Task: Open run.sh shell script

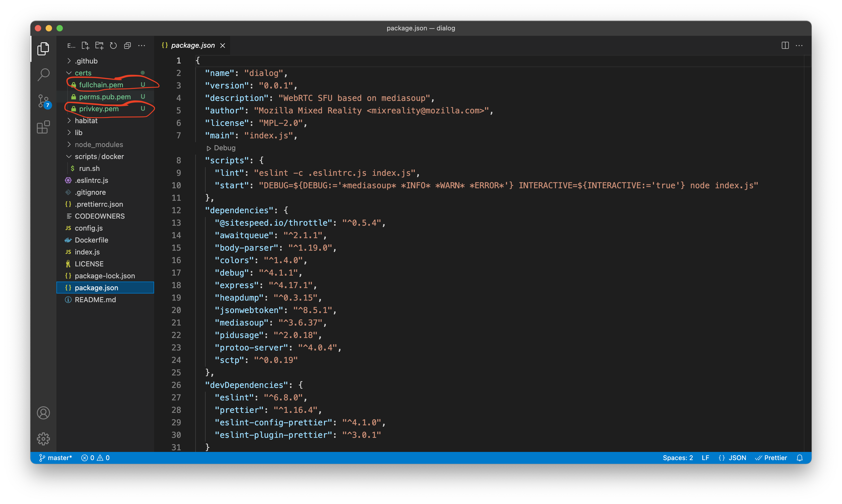Action: 105,168
